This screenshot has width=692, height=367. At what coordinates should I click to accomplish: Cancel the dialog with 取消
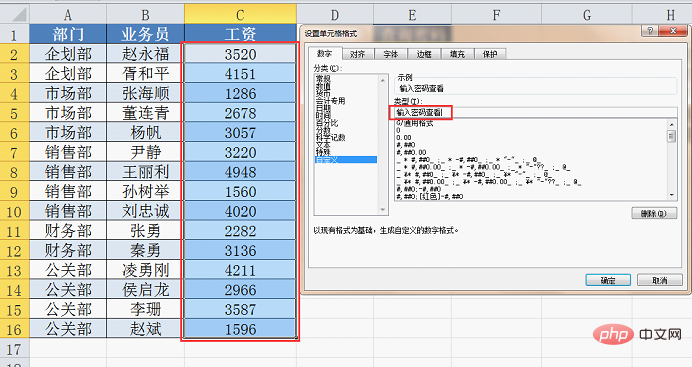click(x=660, y=280)
